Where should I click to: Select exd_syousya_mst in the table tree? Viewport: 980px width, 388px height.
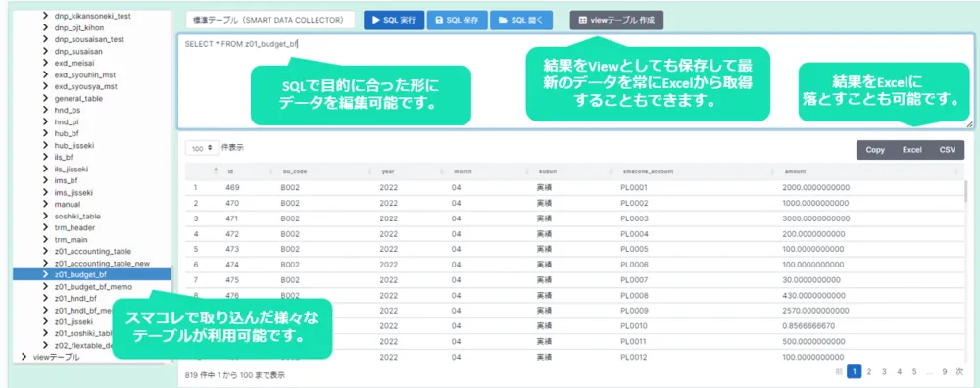pos(85,86)
